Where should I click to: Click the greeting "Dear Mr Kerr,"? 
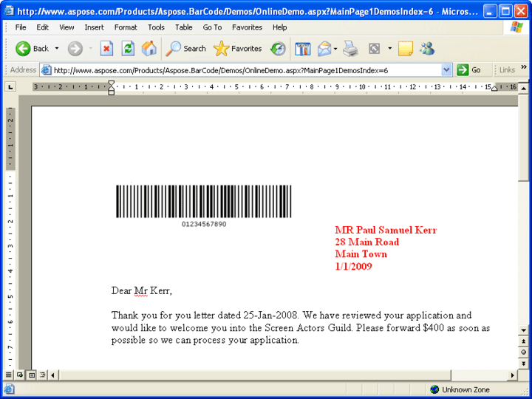(x=142, y=291)
